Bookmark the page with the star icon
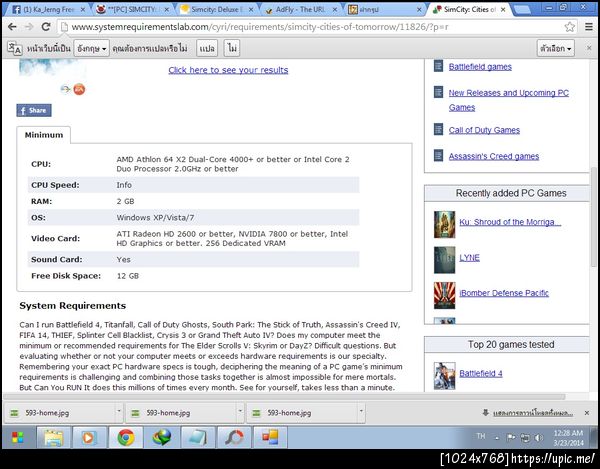This screenshot has width=600, height=469. click(x=569, y=27)
